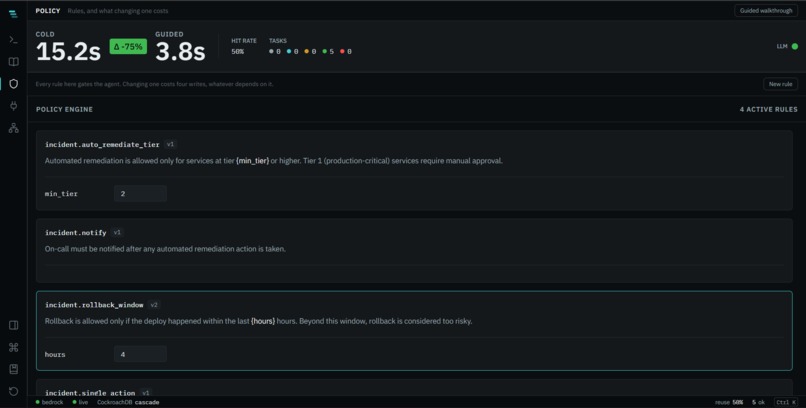The width and height of the screenshot is (806, 408).
Task: Click the {min_tier} placeholder in rule text
Action: coord(252,161)
